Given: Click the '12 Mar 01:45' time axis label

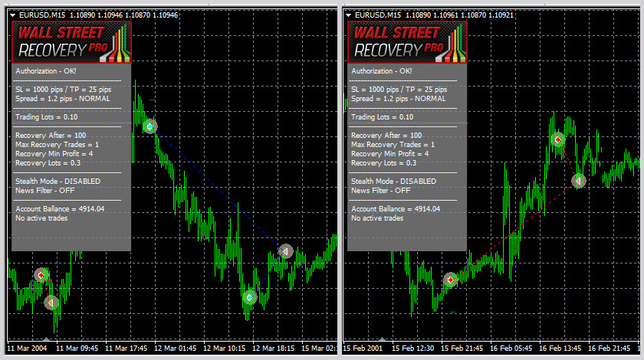Looking at the screenshot, I should point(176,349).
